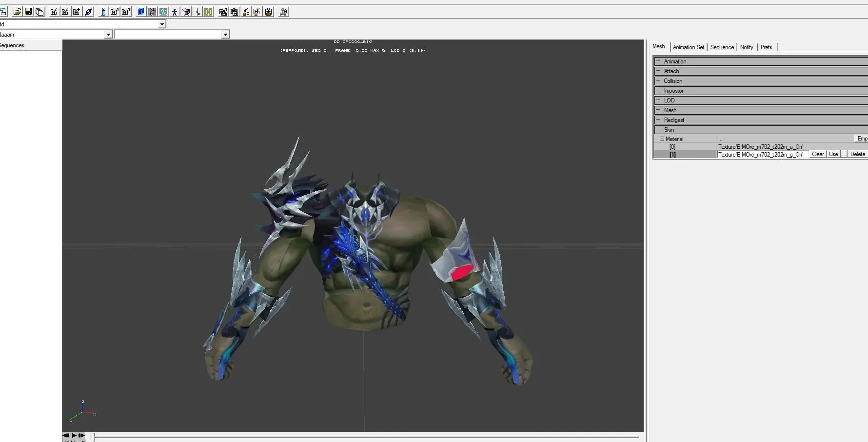
Task: Play the animation sequence
Action: [x=74, y=436]
